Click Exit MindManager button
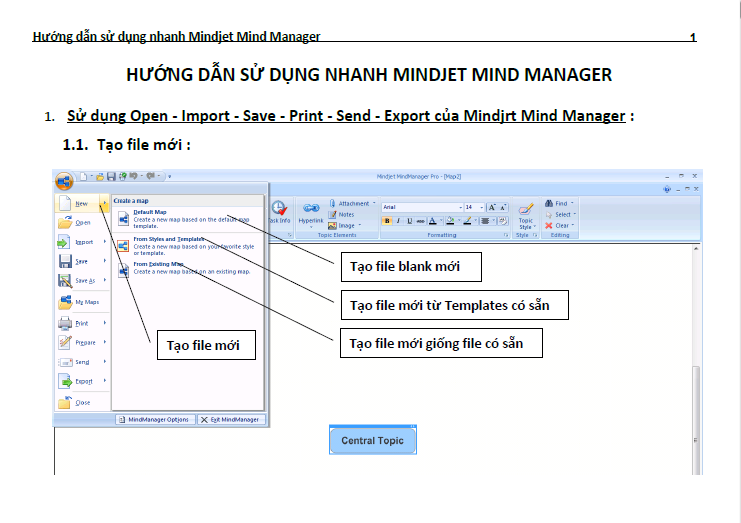Viewport: 741px width, 523px height. pos(231,420)
